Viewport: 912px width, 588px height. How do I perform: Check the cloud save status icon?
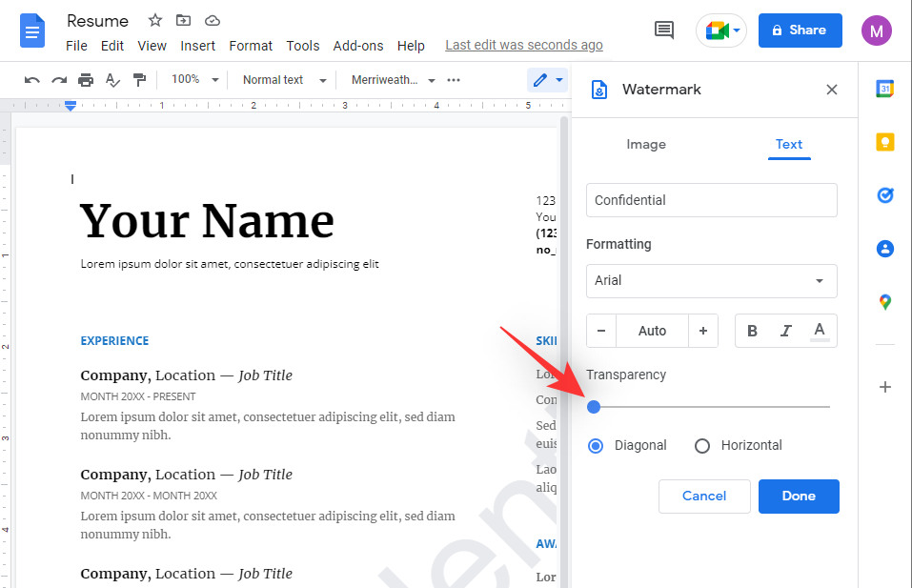pyautogui.click(x=213, y=21)
